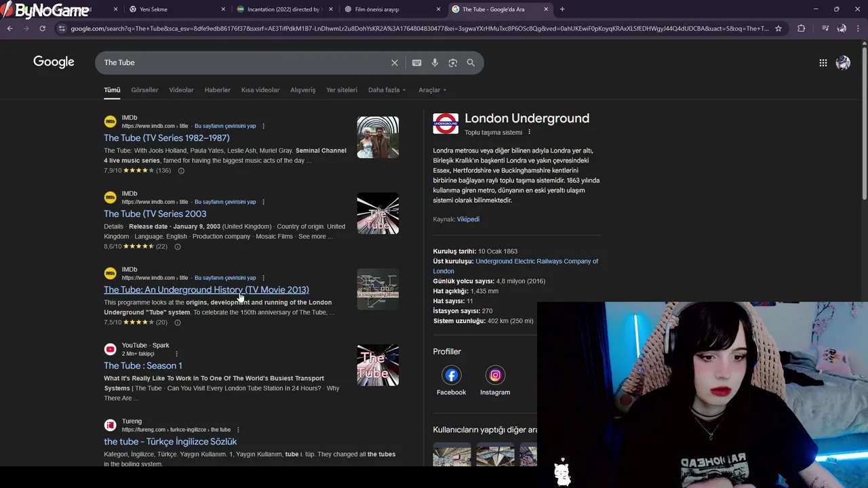Open more options for 1982–1987 IMDb result

[263, 126]
